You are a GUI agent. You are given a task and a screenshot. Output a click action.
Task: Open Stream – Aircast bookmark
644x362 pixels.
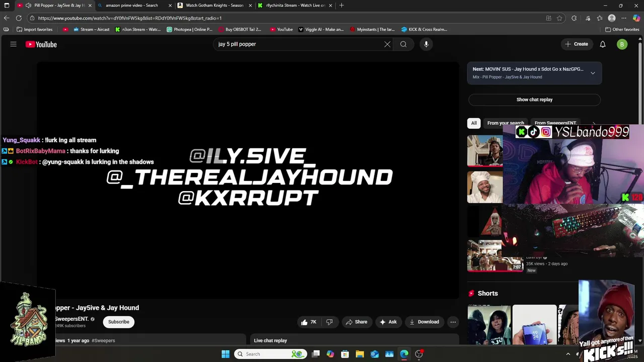point(91,30)
